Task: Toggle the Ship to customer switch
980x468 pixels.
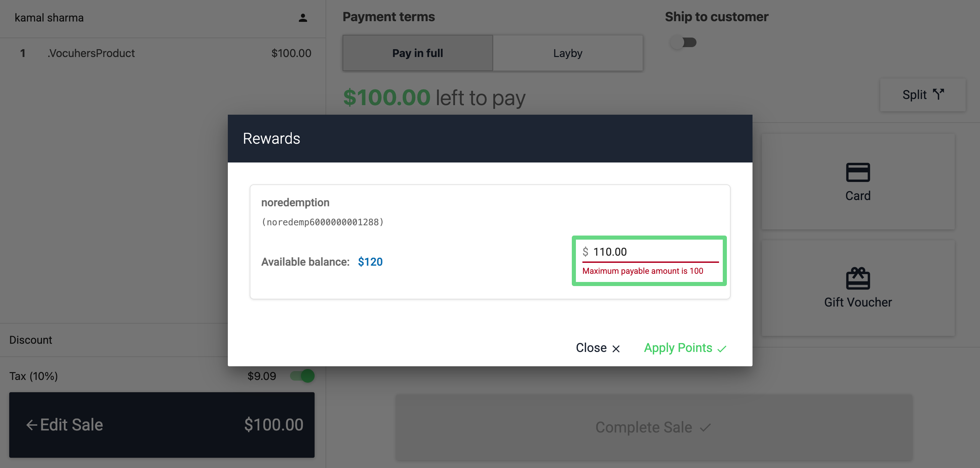Action: 683,42
